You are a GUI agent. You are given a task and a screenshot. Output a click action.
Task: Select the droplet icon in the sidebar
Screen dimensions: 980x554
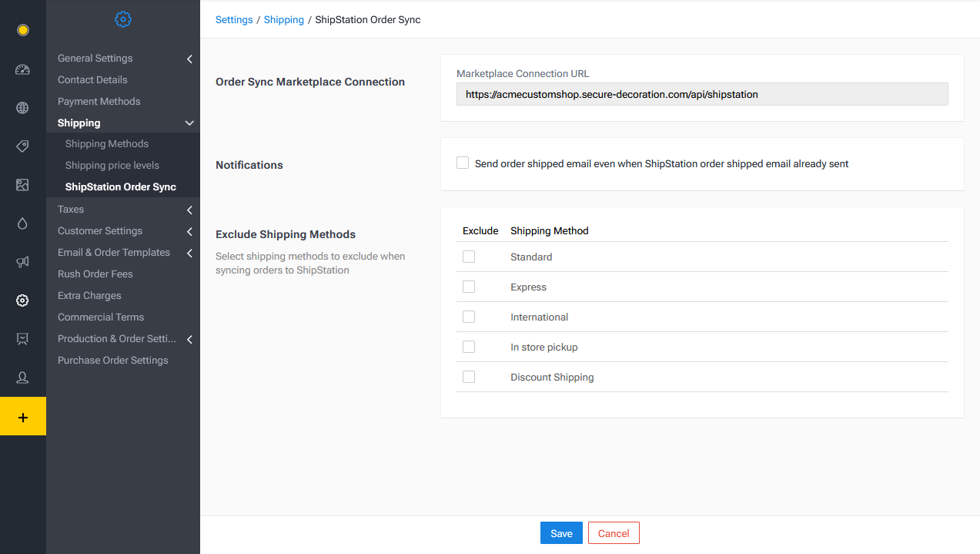coord(23,223)
